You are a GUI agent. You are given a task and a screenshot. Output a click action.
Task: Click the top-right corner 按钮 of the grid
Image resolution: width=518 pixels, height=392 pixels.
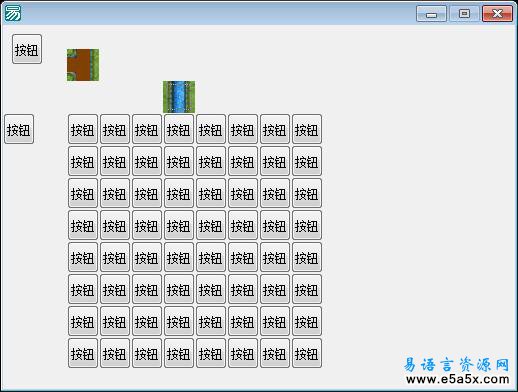pos(307,129)
